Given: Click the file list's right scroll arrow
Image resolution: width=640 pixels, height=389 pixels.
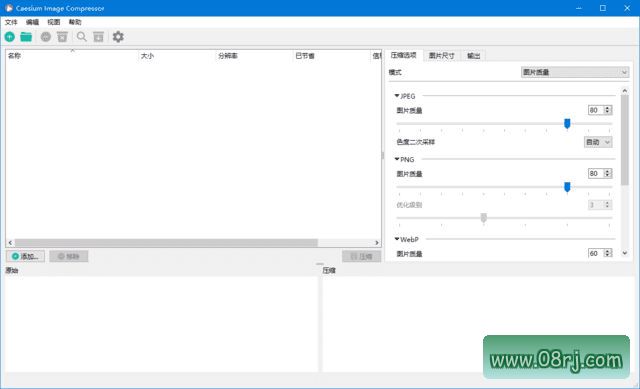Looking at the screenshot, I should tap(377, 243).
